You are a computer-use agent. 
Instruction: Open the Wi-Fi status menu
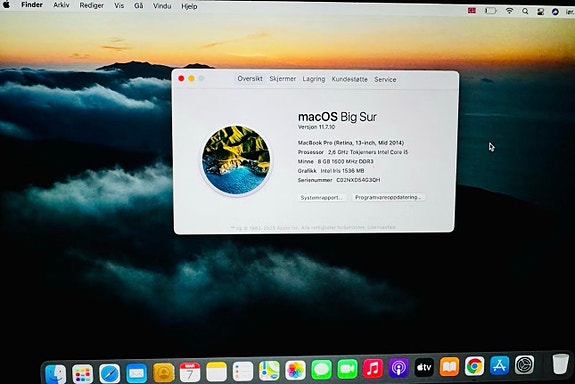509,11
